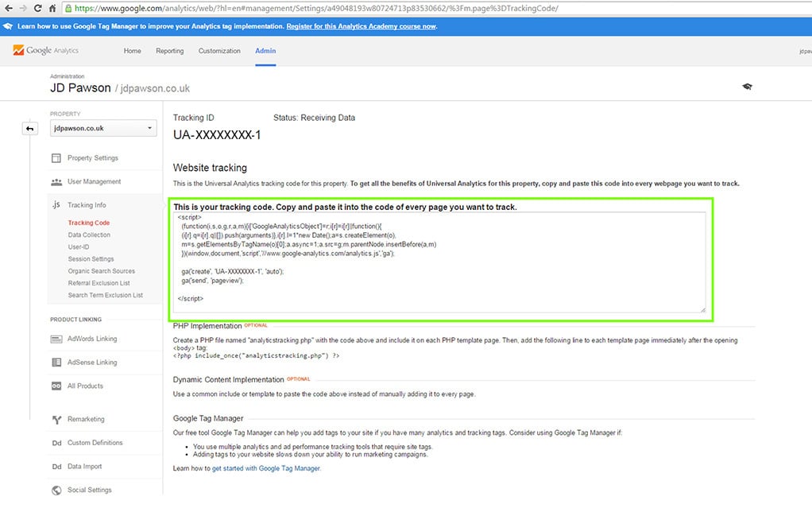Open User-ID settings
The height and width of the screenshot is (508, 812).
click(78, 246)
